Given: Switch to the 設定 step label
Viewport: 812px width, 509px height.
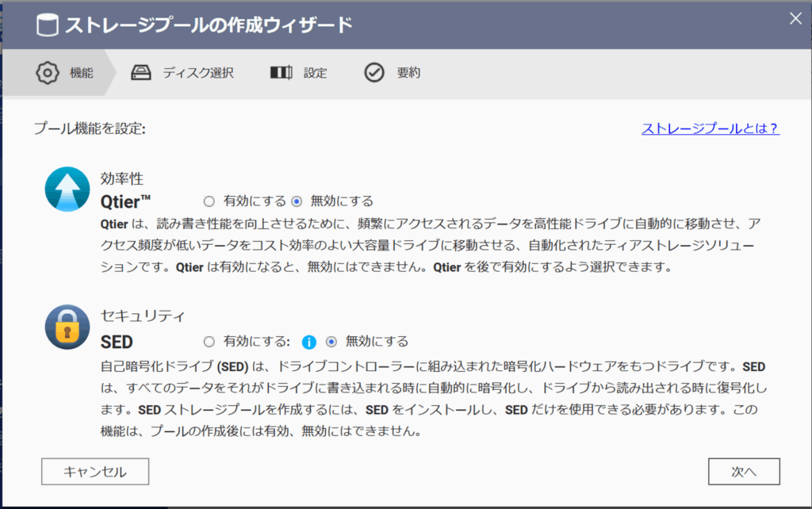Looking at the screenshot, I should 315,73.
